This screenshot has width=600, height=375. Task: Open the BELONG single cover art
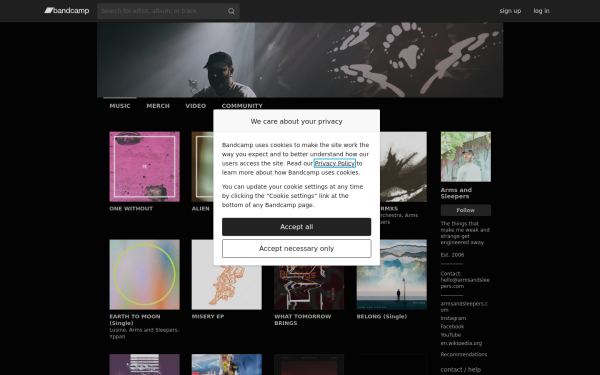(391, 274)
